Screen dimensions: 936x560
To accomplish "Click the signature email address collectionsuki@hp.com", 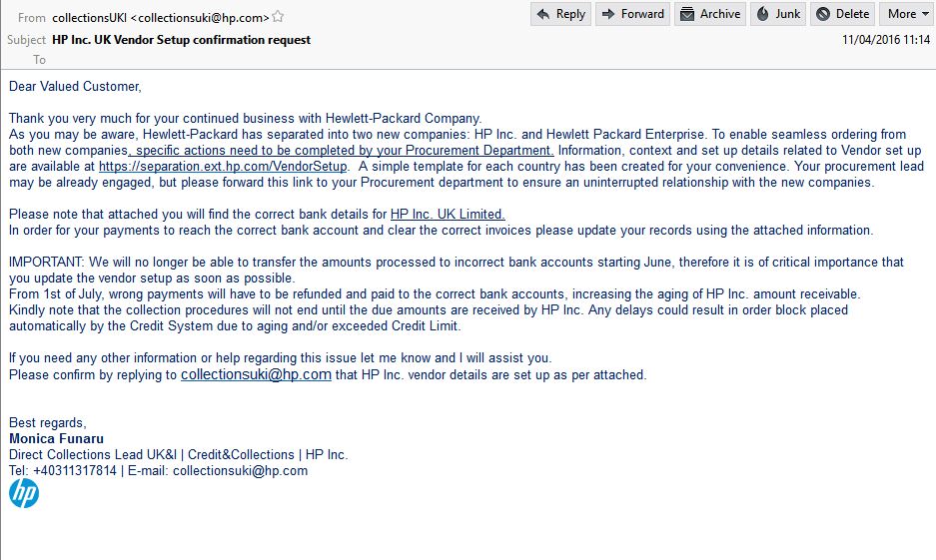I will pos(240,471).
